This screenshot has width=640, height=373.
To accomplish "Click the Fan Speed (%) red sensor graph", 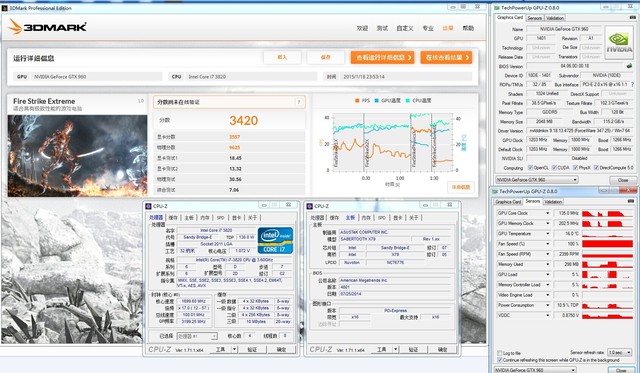I will (607, 244).
